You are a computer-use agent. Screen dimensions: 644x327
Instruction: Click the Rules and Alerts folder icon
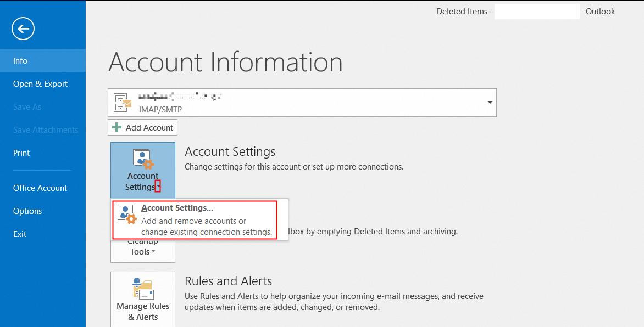(142, 288)
